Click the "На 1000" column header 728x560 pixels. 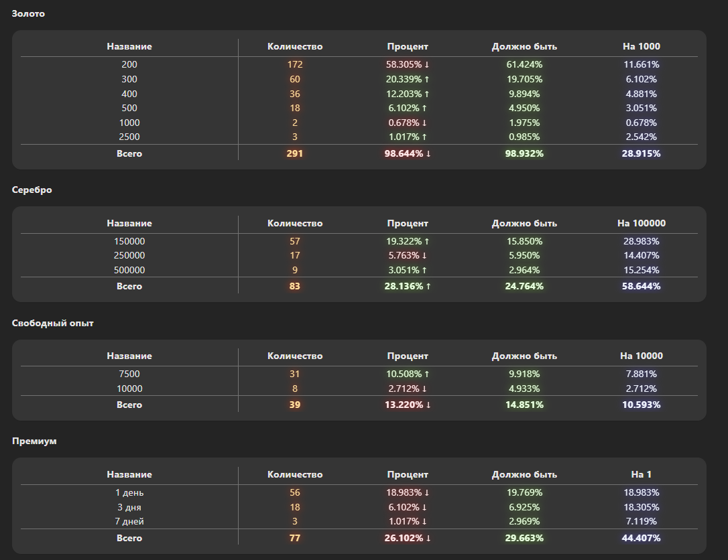tap(641, 46)
